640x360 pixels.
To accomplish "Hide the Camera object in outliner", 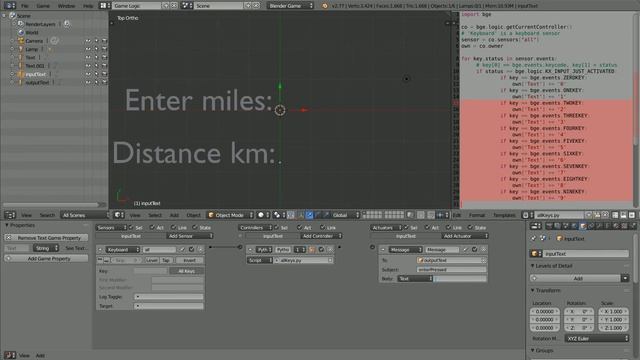I will click(88, 41).
